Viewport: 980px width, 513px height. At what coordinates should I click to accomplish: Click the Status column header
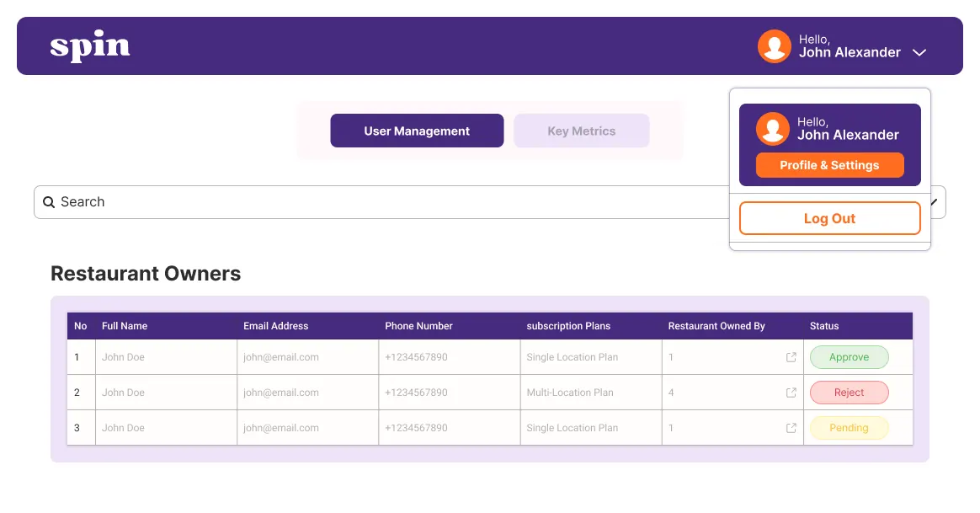click(824, 326)
